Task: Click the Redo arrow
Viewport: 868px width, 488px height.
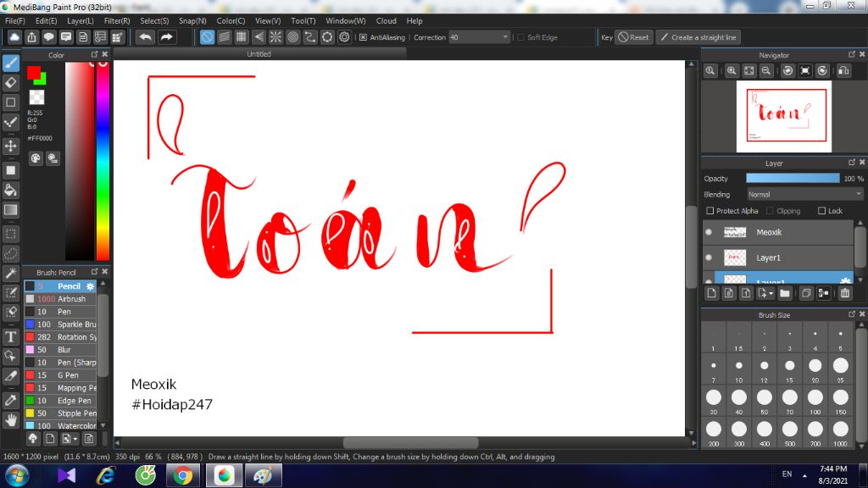Action: 166,37
